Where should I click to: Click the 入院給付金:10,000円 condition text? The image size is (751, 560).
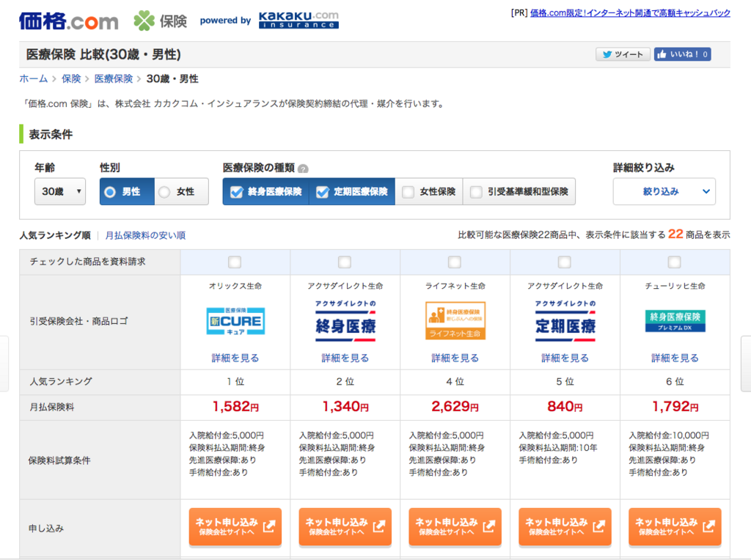pos(669,435)
